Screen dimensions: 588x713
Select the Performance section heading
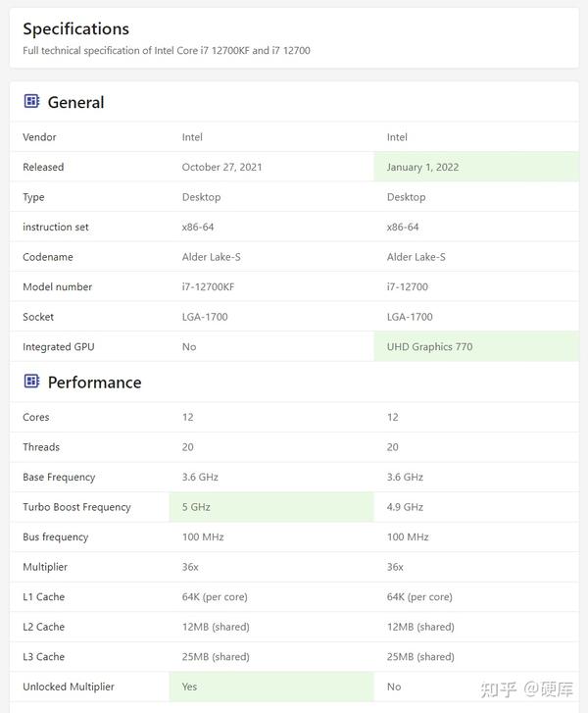(94, 382)
